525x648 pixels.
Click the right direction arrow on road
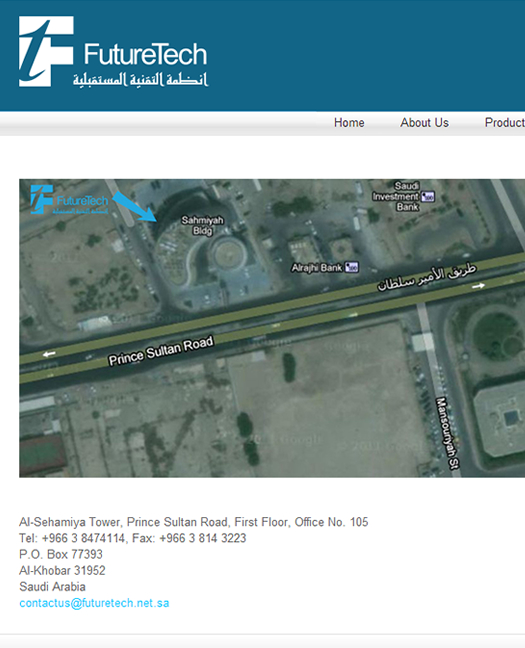click(479, 286)
